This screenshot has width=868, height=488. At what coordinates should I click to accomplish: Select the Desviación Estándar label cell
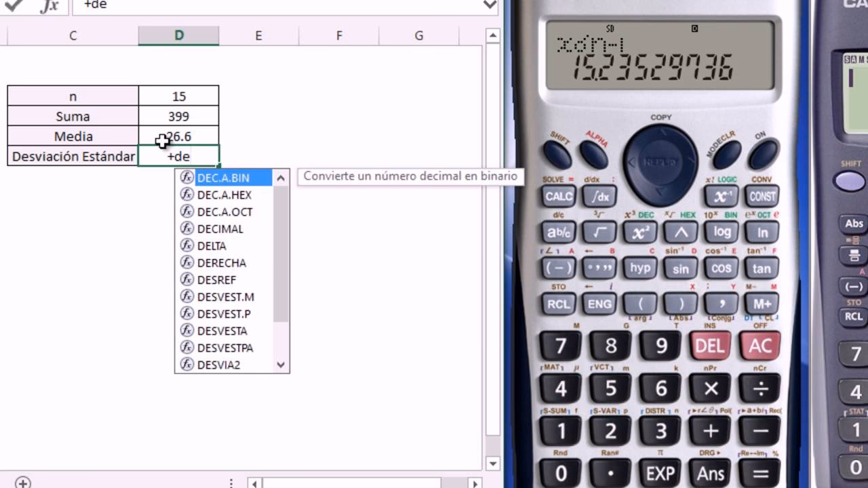click(x=73, y=156)
